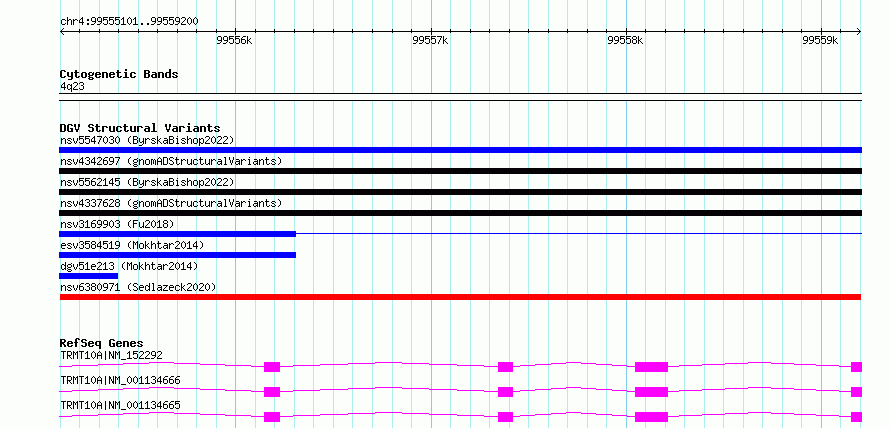Open variant label nsv3169903 (Fu2018)
890x428 pixels.
[117, 224]
